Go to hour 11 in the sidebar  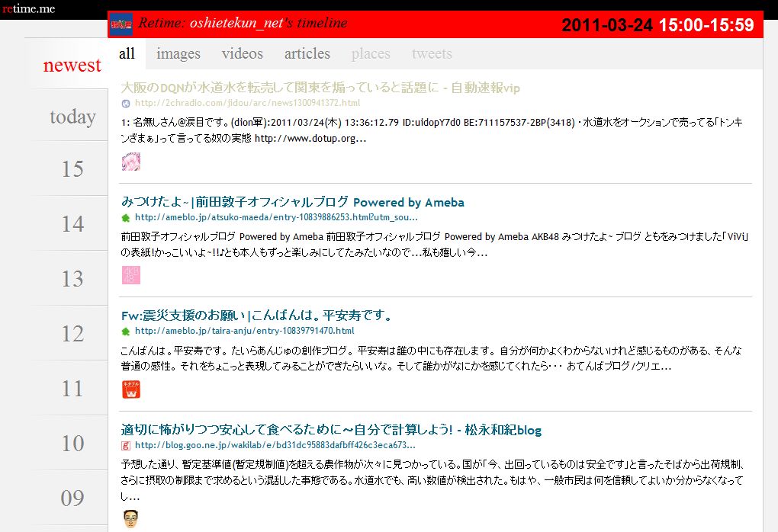coord(72,389)
